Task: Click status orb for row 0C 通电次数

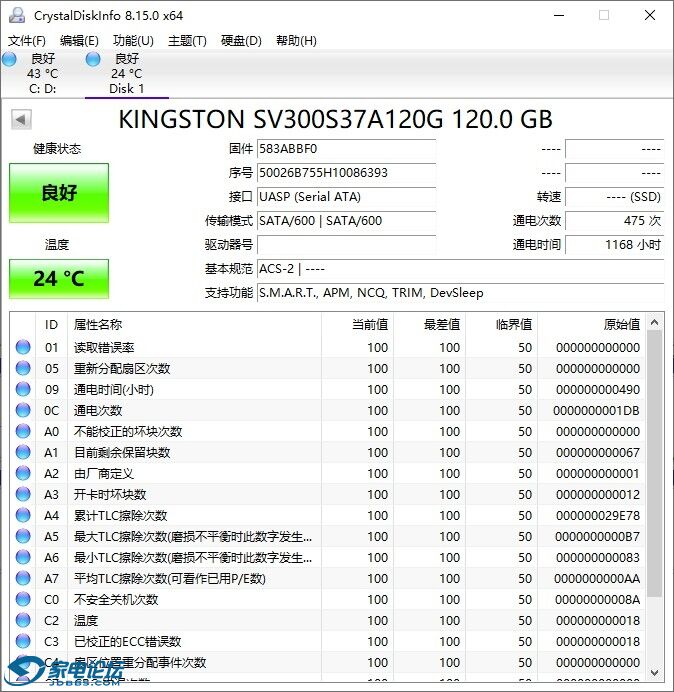Action: (23, 410)
